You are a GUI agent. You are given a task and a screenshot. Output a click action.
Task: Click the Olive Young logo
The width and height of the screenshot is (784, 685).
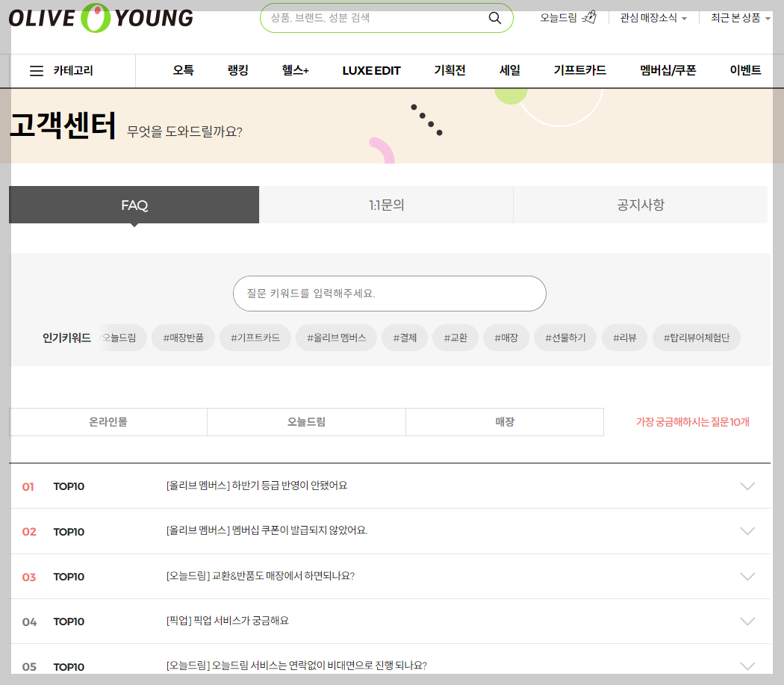(101, 18)
